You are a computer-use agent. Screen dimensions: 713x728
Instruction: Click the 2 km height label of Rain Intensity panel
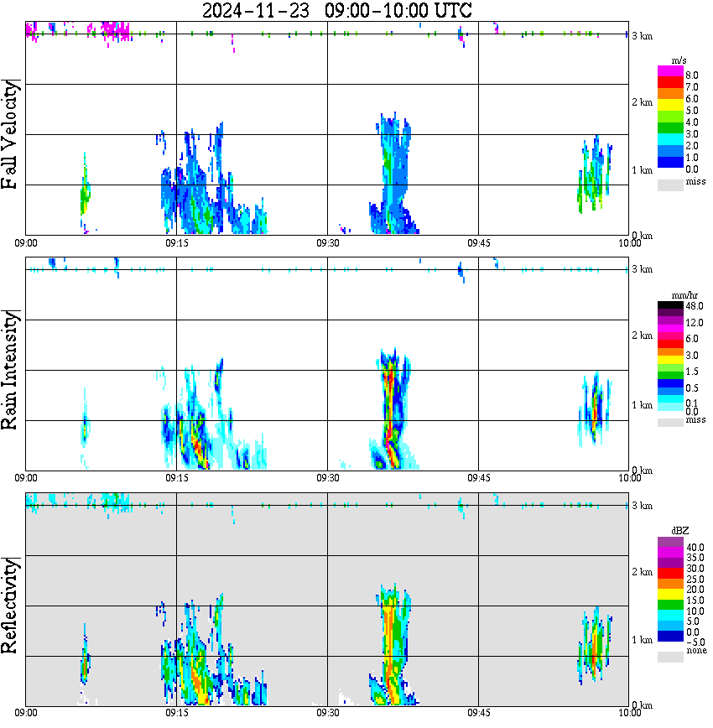[x=642, y=335]
